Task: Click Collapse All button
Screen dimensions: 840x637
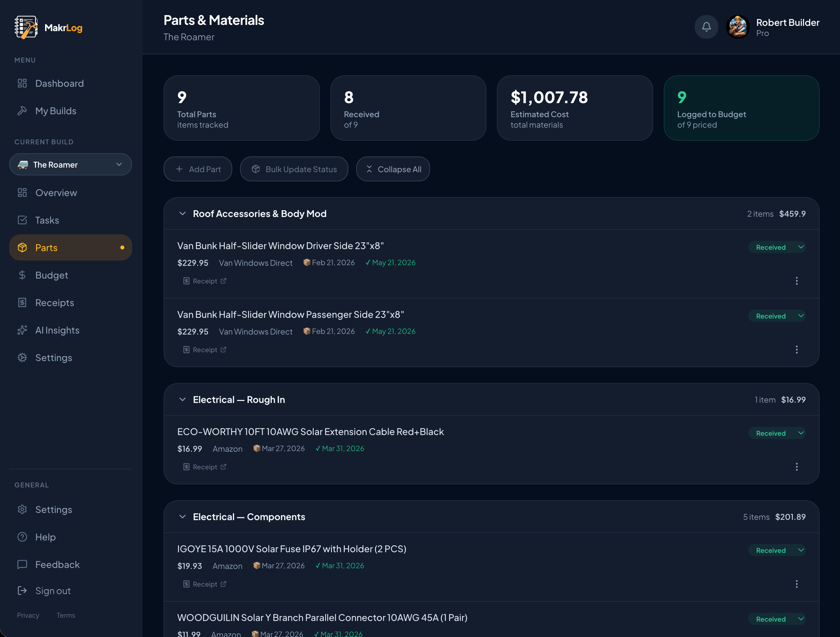Action: 393,169
